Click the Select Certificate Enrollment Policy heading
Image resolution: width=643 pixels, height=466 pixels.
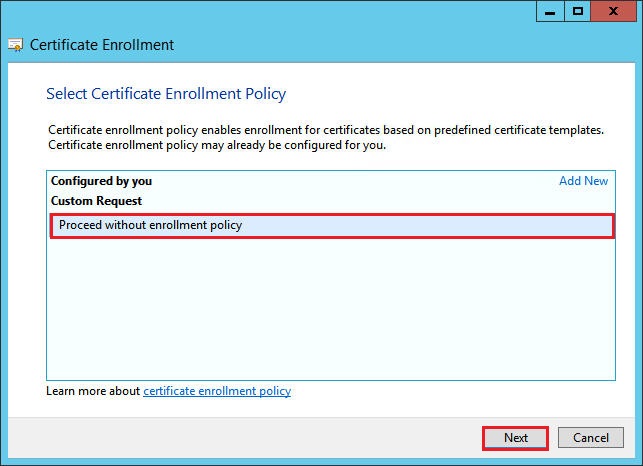pyautogui.click(x=166, y=94)
